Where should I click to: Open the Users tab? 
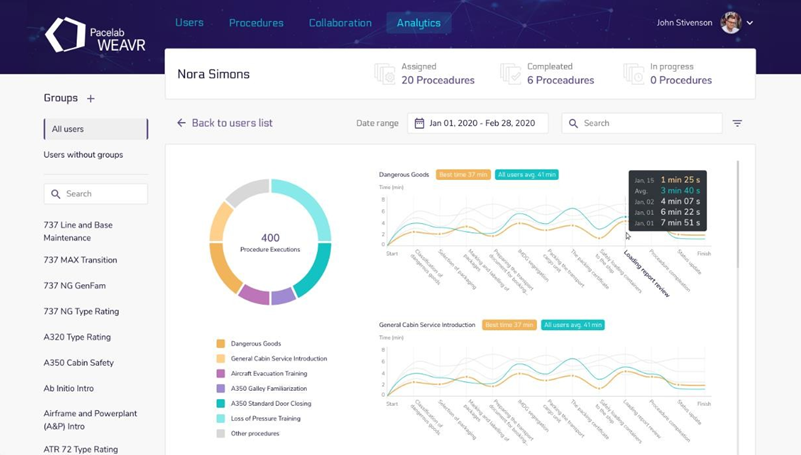[190, 22]
